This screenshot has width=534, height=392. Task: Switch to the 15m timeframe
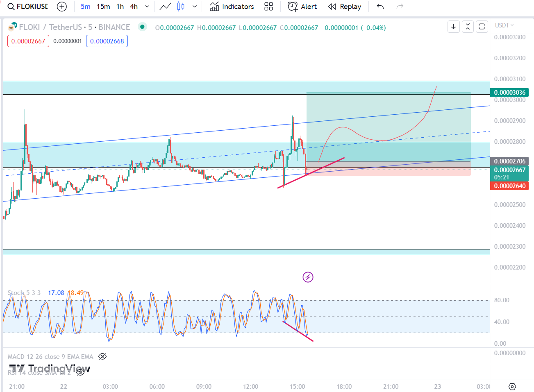pyautogui.click(x=103, y=7)
